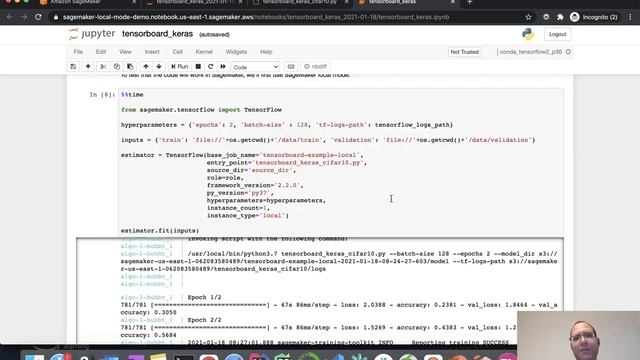Click the %%time line in code cell
Image resolution: width=640 pixels, height=360 pixels.
[x=132, y=95]
